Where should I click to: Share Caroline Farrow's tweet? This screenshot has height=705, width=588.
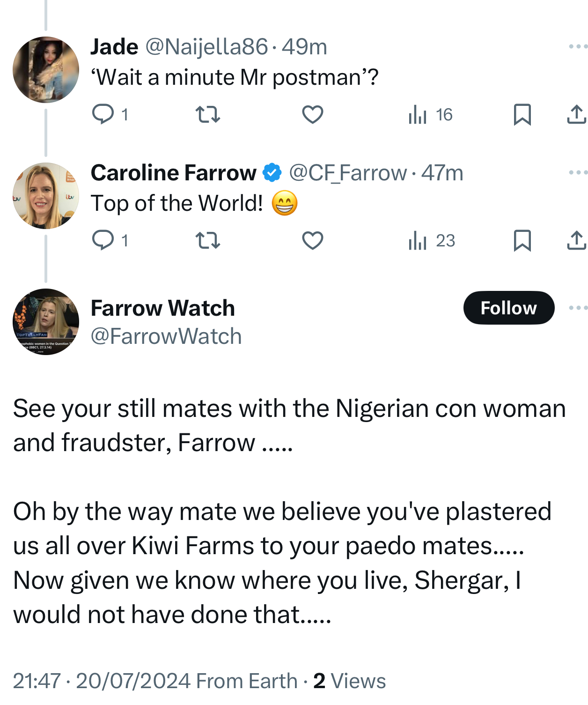click(x=576, y=240)
